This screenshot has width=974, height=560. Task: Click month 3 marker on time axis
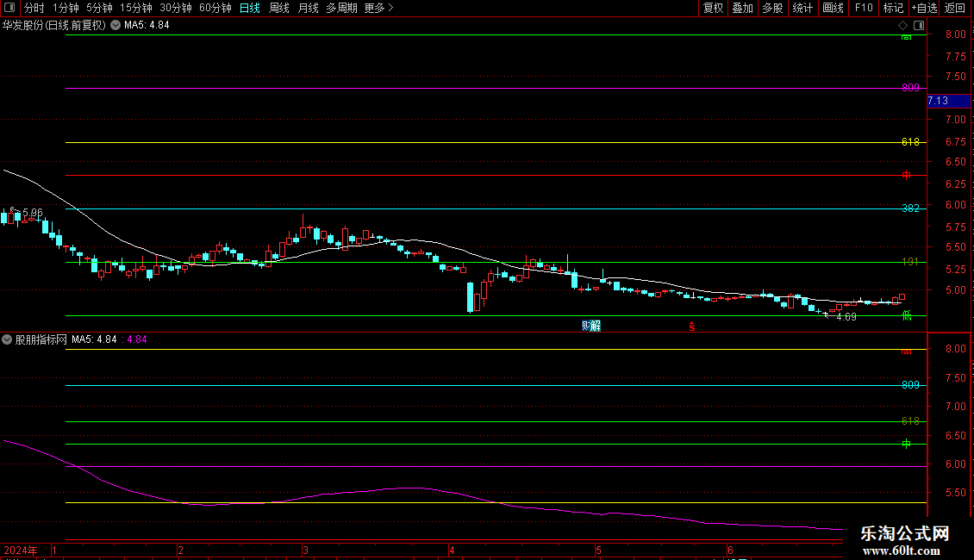pos(305,551)
